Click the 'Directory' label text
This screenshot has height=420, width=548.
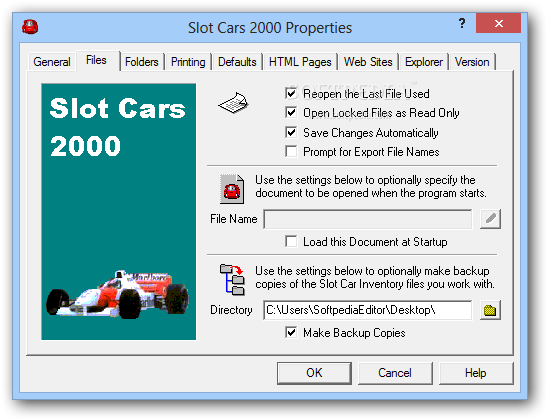231,310
